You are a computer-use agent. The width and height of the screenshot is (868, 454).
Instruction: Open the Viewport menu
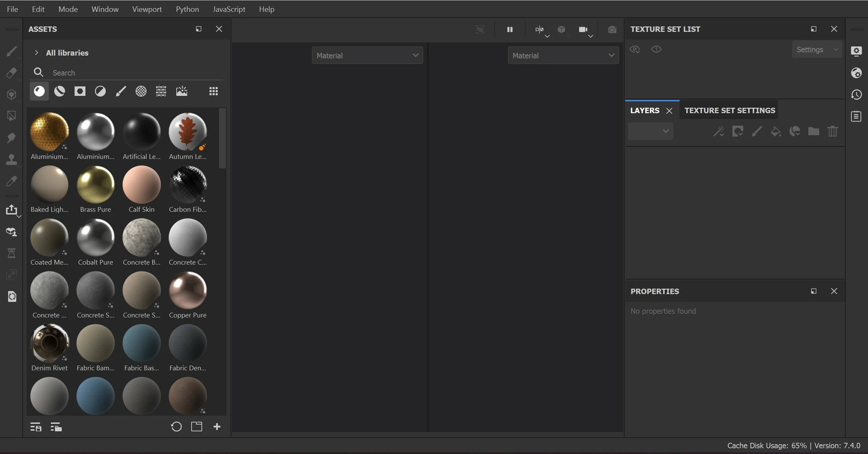coord(147,9)
